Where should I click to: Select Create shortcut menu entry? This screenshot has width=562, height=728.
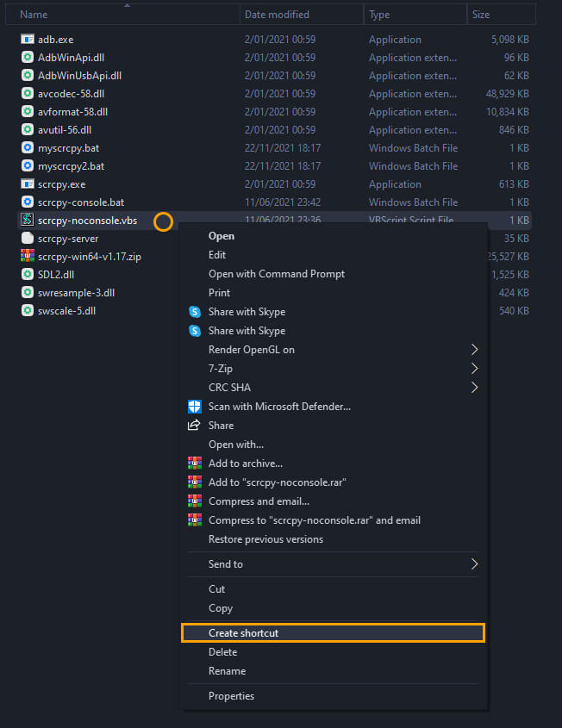click(333, 633)
